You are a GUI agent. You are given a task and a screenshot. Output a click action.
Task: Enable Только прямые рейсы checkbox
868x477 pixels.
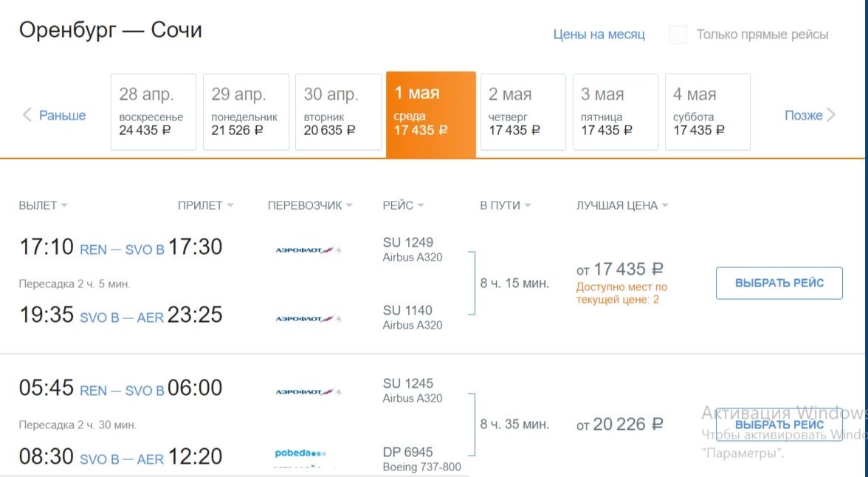click(x=678, y=35)
